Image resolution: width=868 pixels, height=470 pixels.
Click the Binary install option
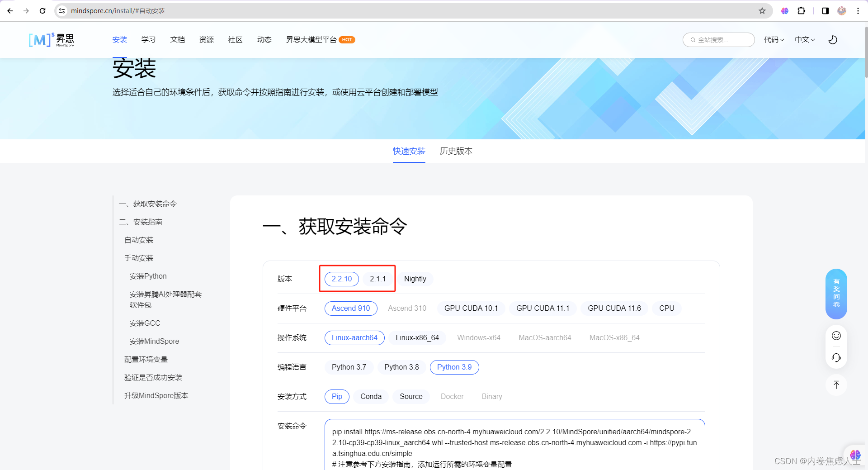click(492, 397)
